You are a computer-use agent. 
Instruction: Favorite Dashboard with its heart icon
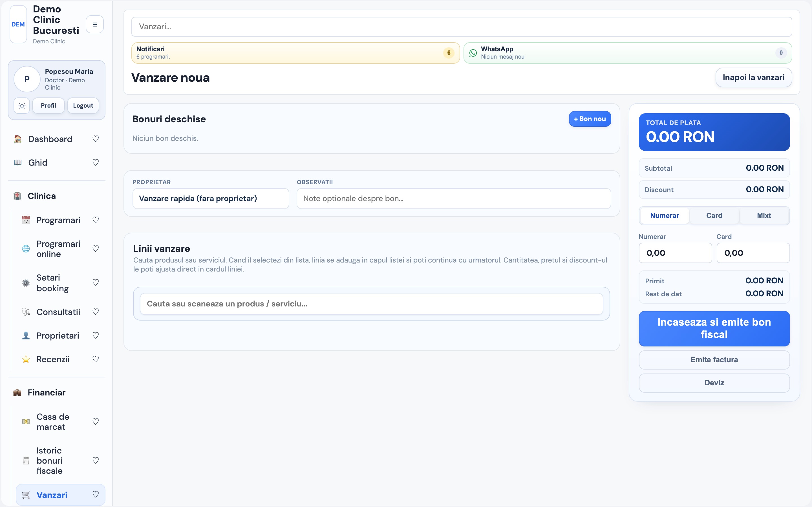coord(96,139)
